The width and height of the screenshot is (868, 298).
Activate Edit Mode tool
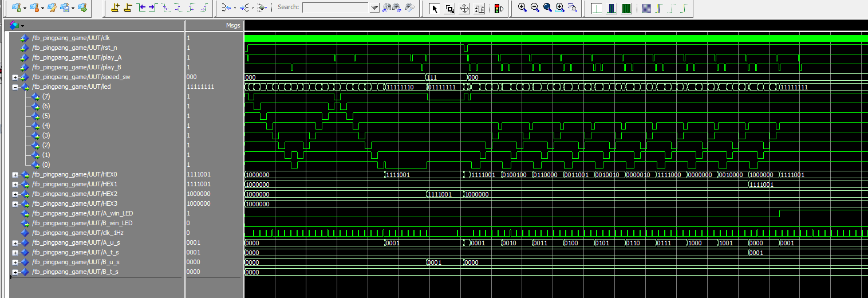[479, 8]
